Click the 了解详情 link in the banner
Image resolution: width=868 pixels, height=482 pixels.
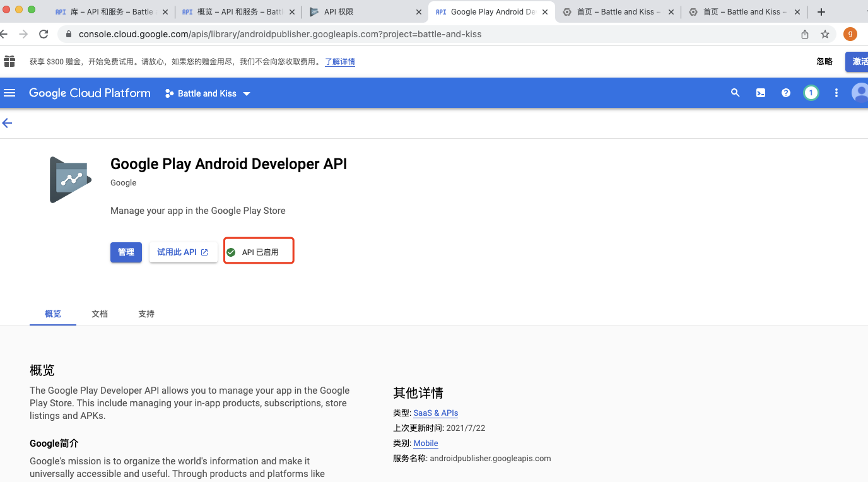[340, 62]
